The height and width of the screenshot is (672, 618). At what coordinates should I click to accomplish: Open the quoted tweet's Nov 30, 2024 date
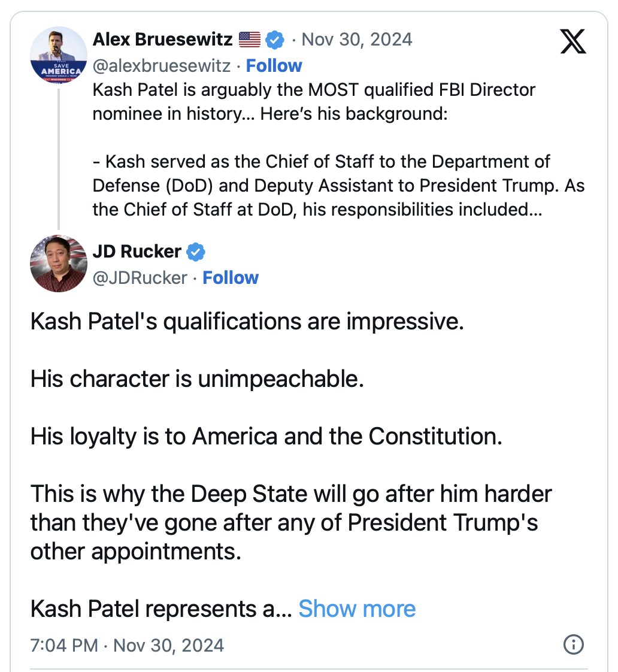click(357, 40)
